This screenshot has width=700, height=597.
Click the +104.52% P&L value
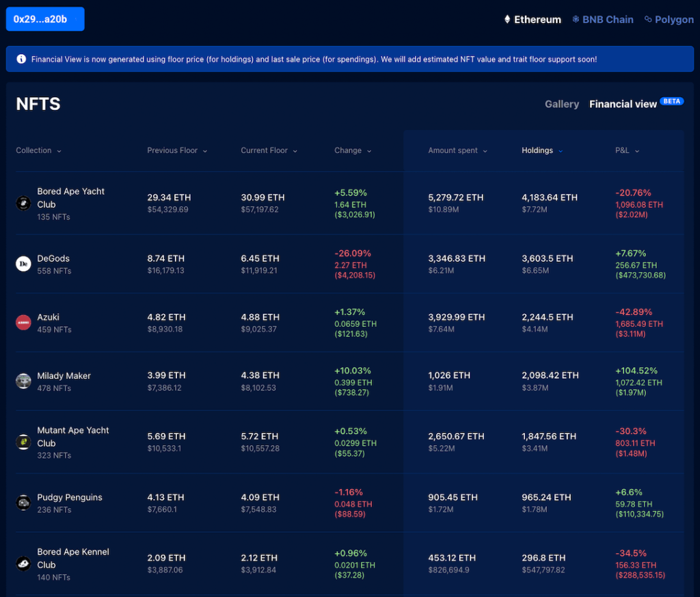point(636,371)
